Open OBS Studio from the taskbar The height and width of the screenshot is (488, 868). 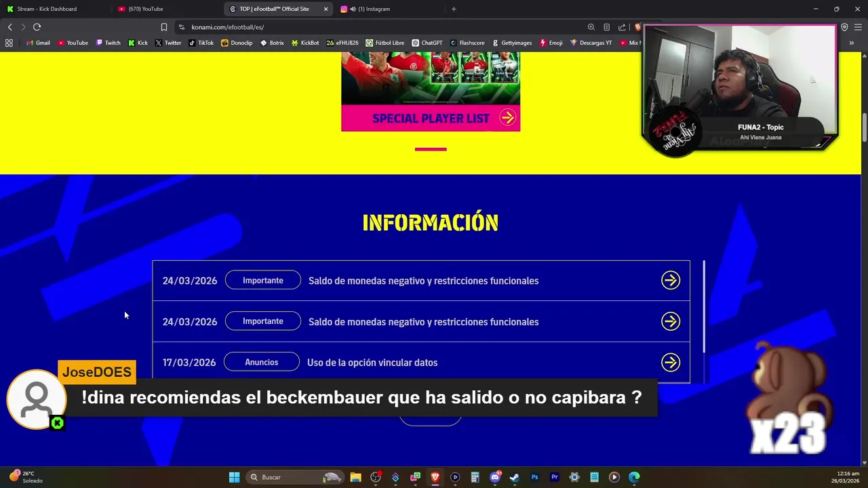pyautogui.click(x=376, y=477)
